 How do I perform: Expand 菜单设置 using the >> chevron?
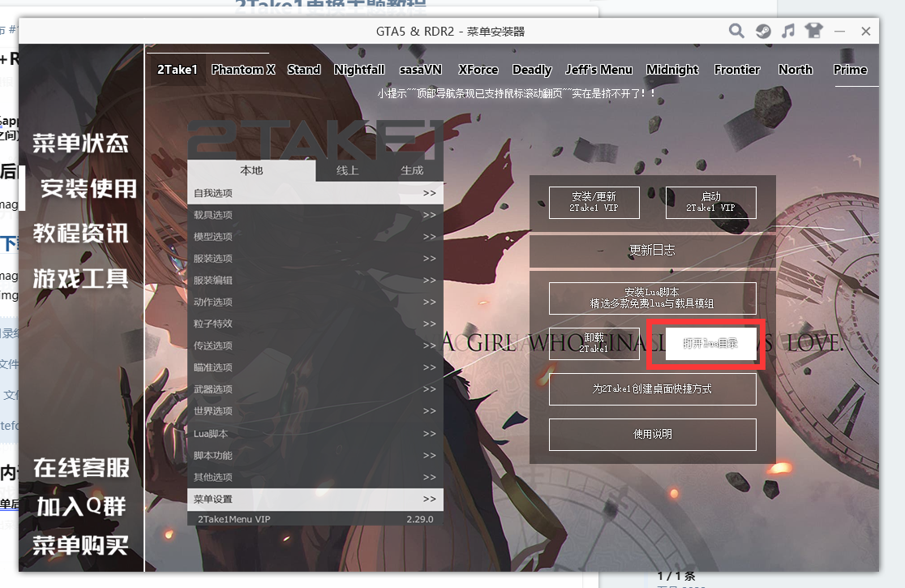[429, 499]
